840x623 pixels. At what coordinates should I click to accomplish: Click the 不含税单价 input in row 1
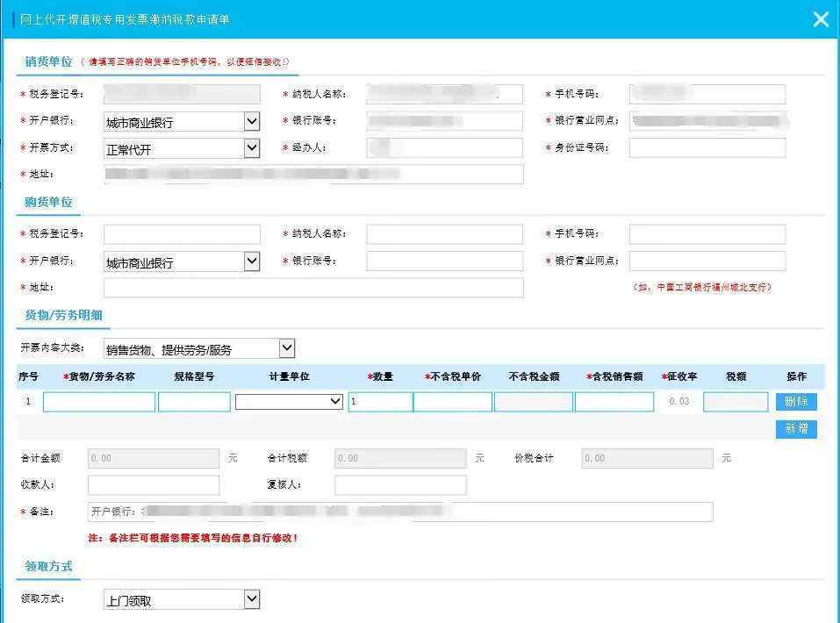[452, 401]
